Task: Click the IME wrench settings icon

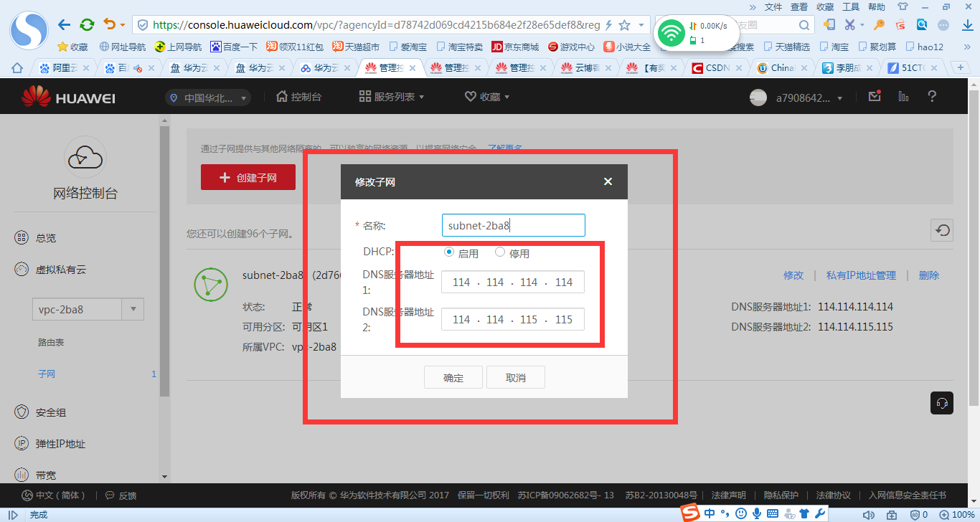Action: pos(820,513)
